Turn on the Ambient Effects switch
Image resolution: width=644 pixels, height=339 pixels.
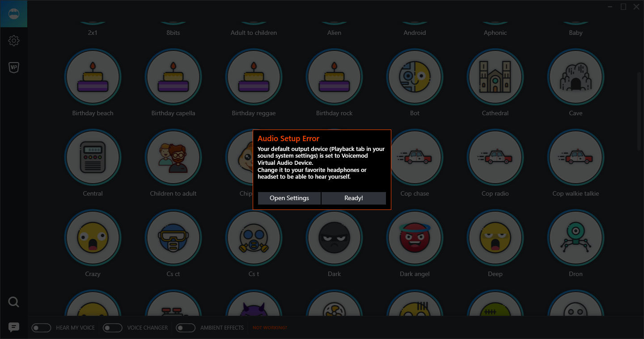pyautogui.click(x=186, y=328)
